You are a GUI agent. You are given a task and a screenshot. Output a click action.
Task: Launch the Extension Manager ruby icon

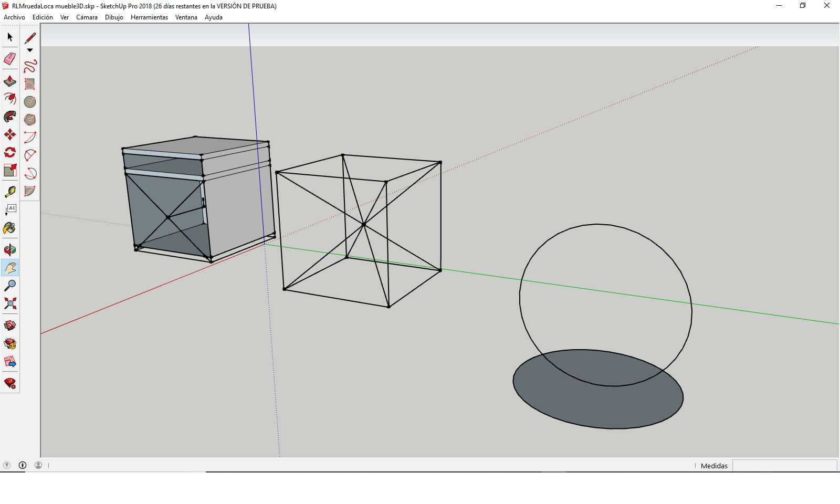10,383
